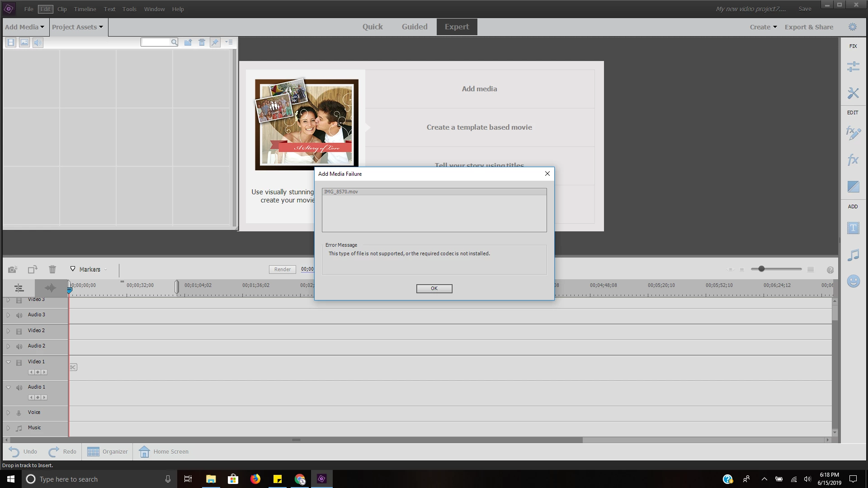Open the Timeline menu
The image size is (868, 488).
(x=85, y=9)
